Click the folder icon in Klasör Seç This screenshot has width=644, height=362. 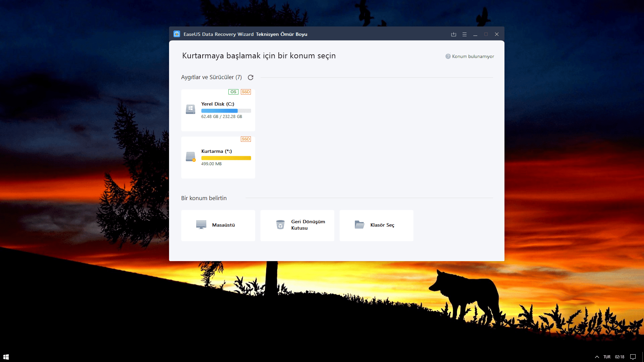click(359, 225)
